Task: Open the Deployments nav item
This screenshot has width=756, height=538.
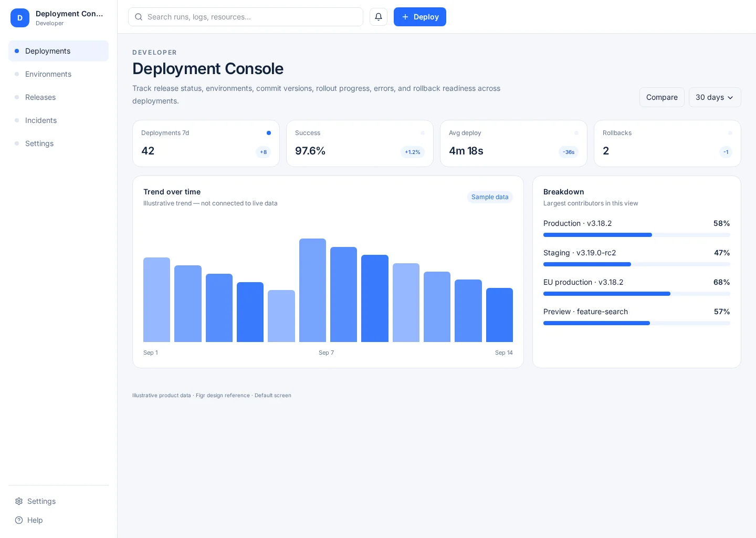Action: coord(58,51)
